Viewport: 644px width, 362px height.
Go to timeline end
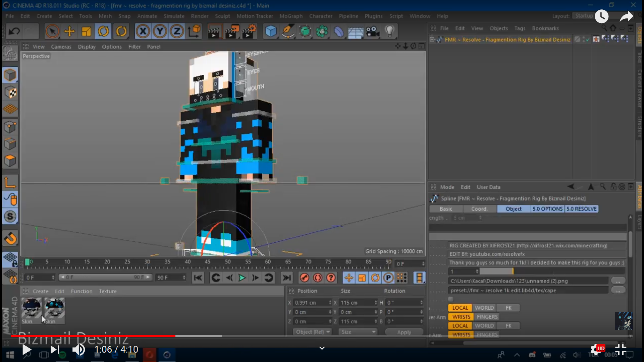click(286, 278)
